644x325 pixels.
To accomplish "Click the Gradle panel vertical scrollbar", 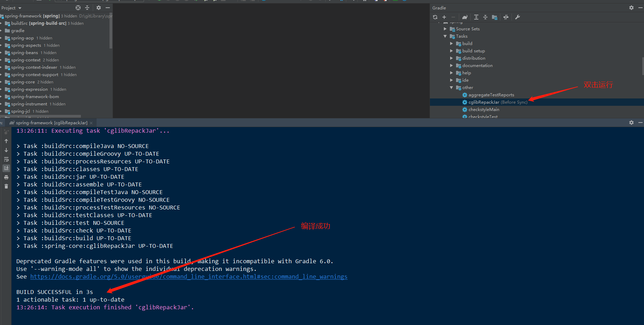I will 643,66.
